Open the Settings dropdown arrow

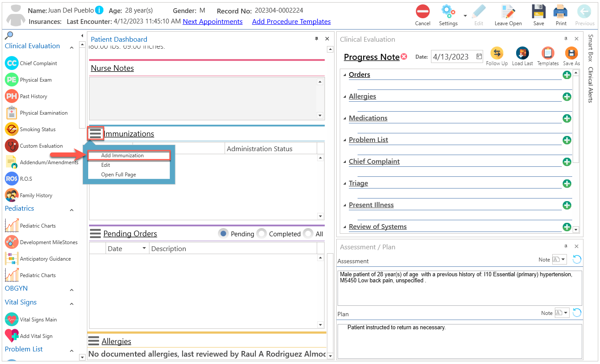pos(465,16)
